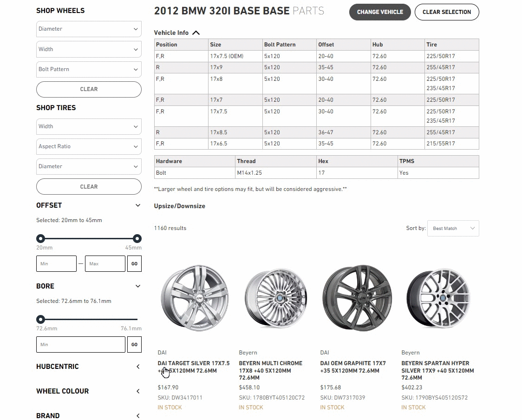Open the tire Width dropdown under Shop Tires
The height and width of the screenshot is (420, 522).
pyautogui.click(x=89, y=126)
